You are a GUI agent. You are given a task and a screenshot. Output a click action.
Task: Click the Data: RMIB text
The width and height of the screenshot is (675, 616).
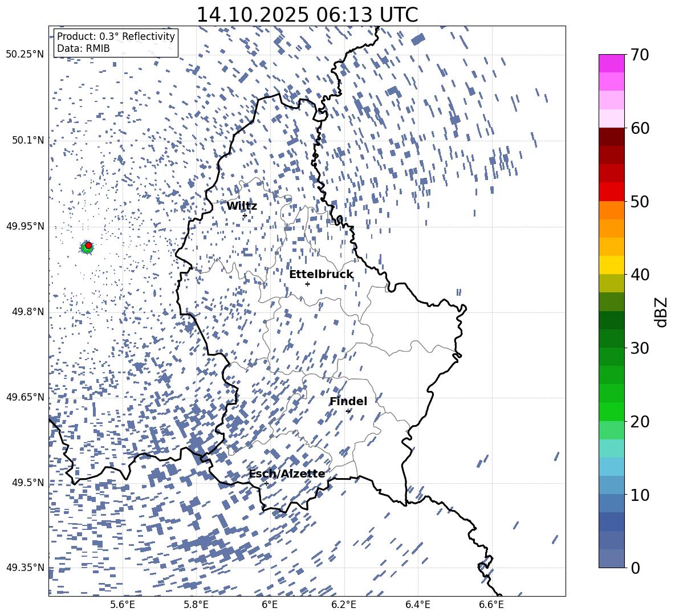click(x=83, y=48)
